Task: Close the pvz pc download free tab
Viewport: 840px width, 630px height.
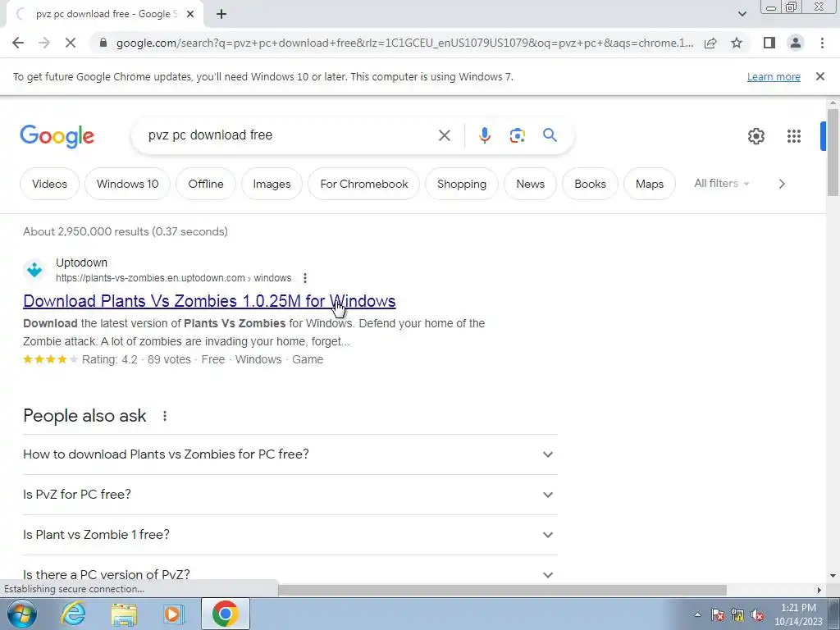Action: coord(190,15)
